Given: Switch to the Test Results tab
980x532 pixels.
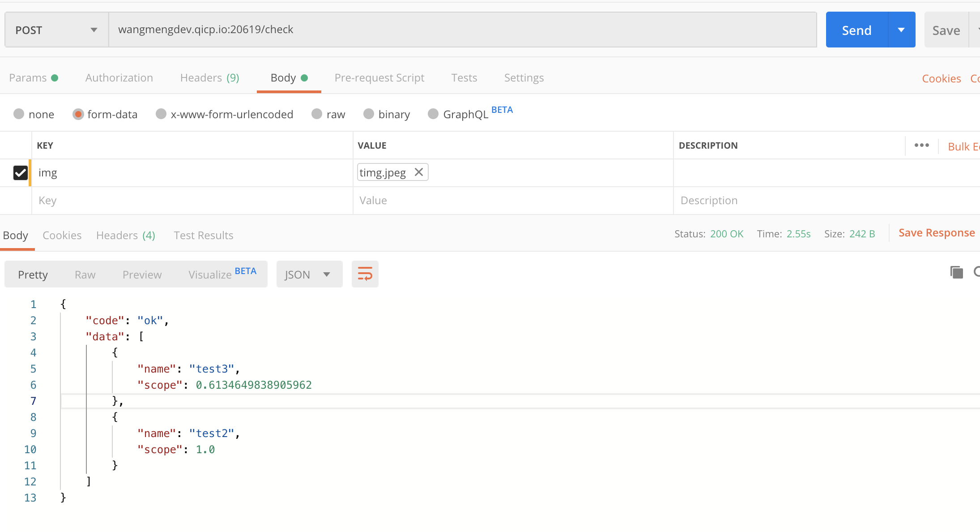Looking at the screenshot, I should click(204, 235).
